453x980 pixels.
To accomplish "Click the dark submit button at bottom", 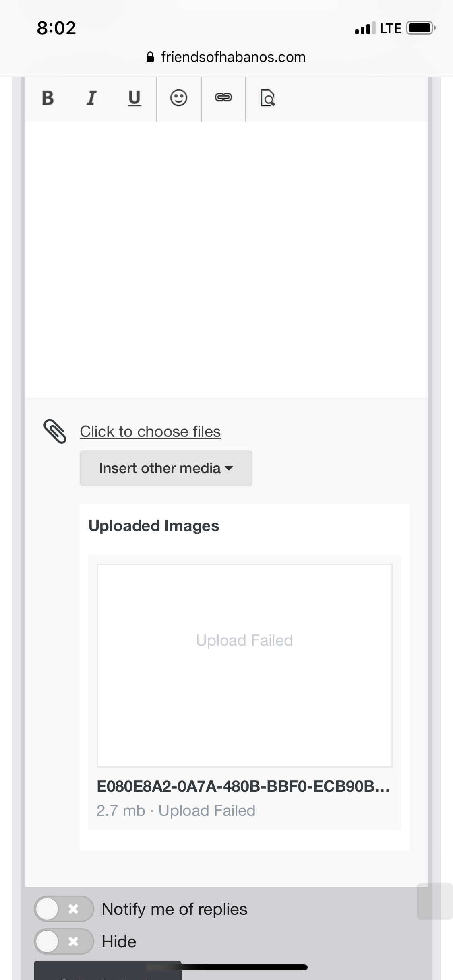I will [108, 971].
